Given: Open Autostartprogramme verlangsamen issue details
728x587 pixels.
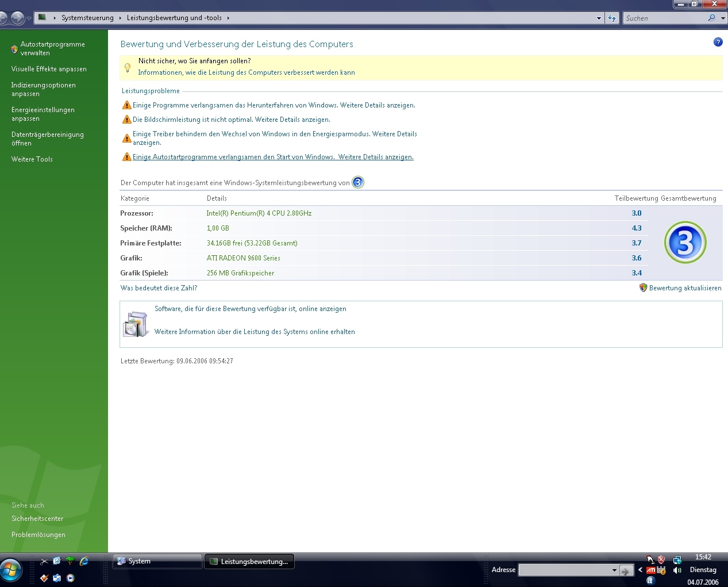Looking at the screenshot, I should [x=273, y=157].
